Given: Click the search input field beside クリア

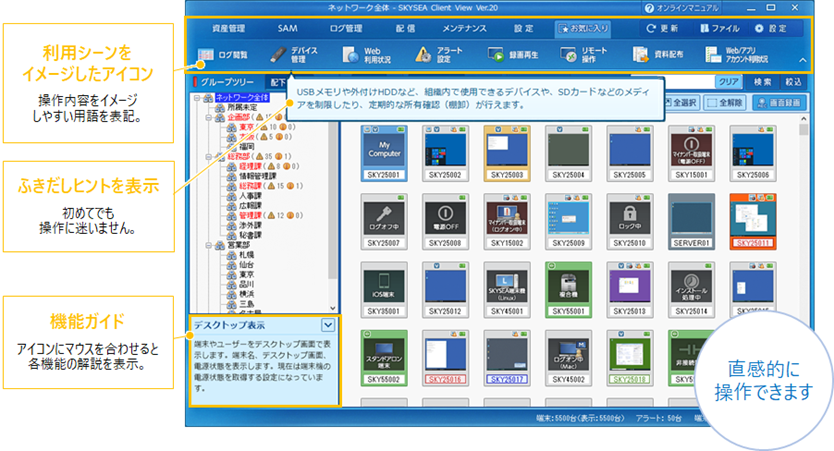Looking at the screenshot, I should click(x=688, y=82).
